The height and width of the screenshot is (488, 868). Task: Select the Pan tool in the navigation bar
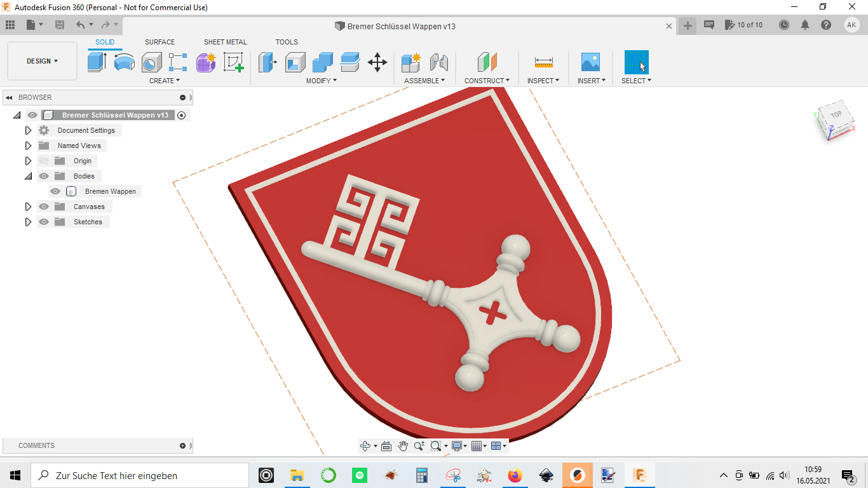click(x=403, y=445)
